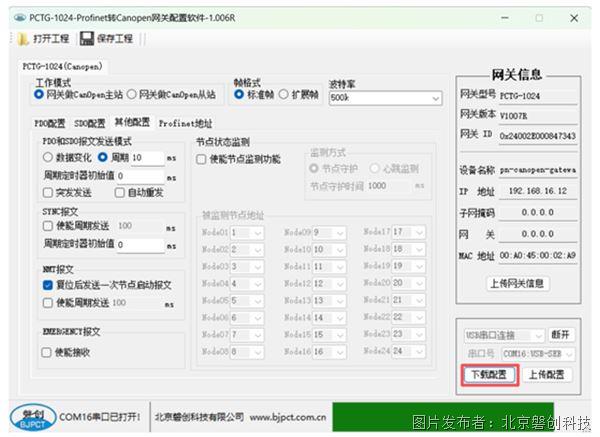600x437 pixels.
Task: Open Node01 address dropdown
Action: click(247, 232)
